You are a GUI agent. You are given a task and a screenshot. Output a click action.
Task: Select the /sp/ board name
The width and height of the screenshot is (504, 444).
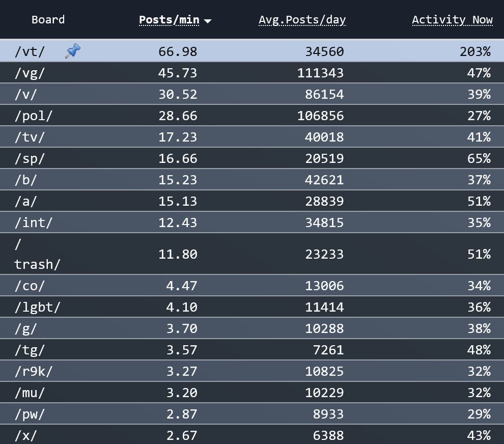(30, 158)
